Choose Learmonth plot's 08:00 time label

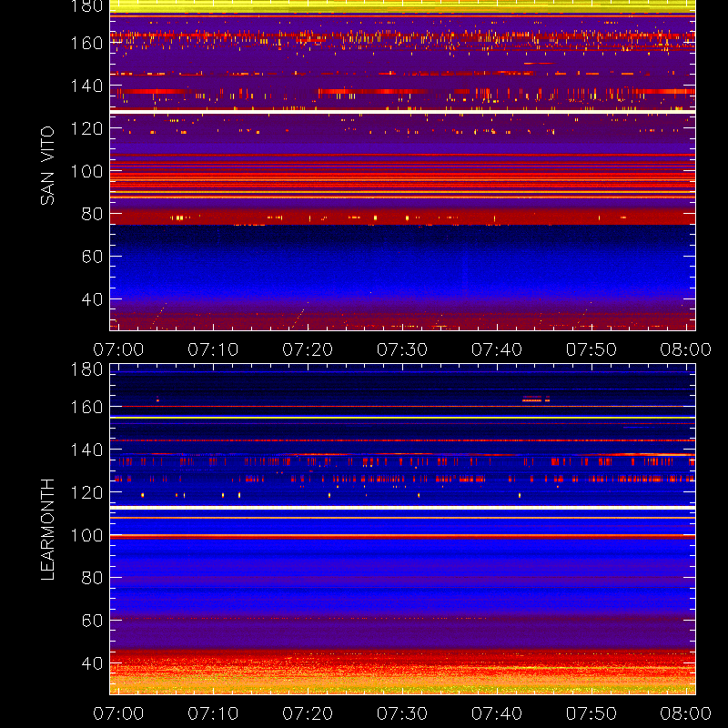(x=686, y=713)
